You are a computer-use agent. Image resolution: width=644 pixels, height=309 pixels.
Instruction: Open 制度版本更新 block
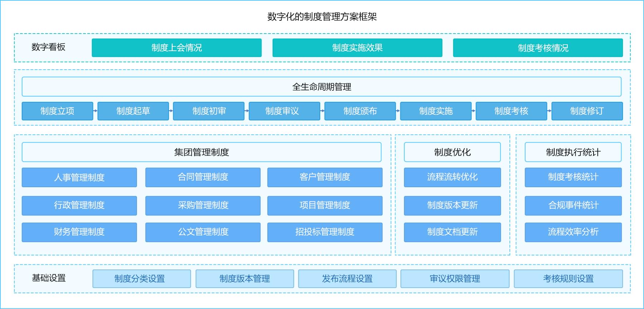(x=452, y=206)
